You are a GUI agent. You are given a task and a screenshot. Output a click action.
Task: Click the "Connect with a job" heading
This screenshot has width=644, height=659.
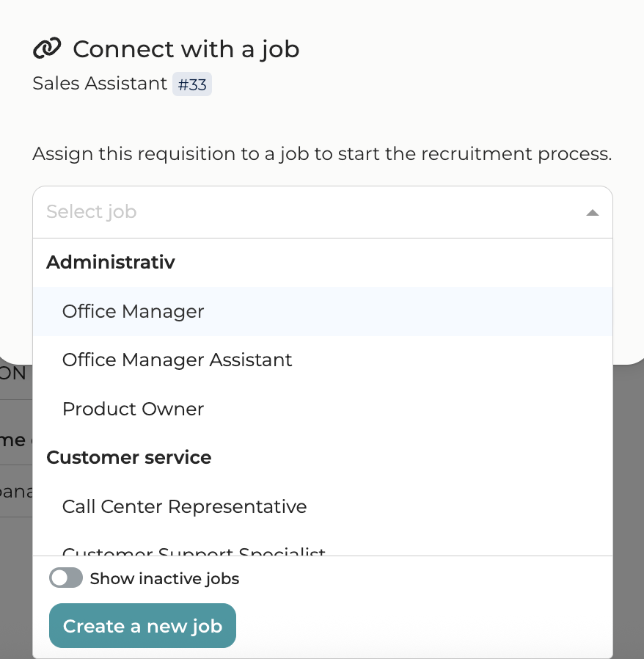click(x=186, y=49)
